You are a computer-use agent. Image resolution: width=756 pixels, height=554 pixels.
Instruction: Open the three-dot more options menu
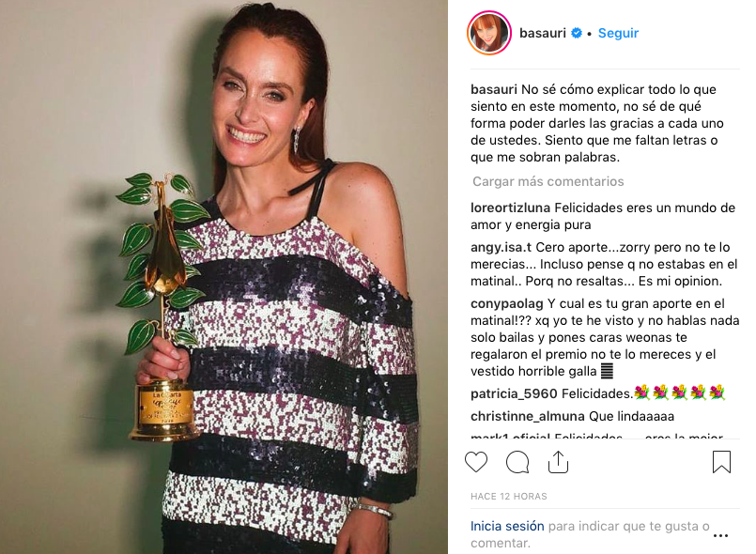720,535
